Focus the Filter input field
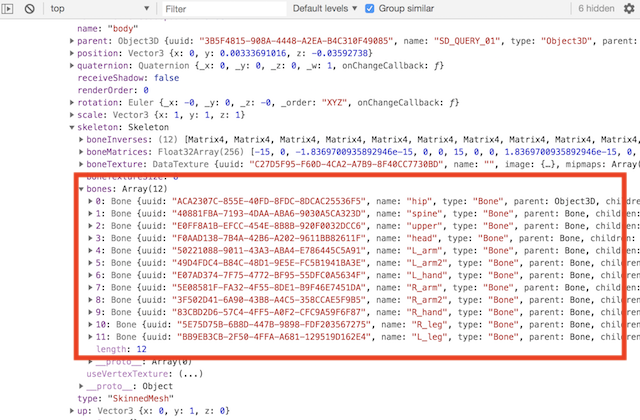Image resolution: width=640 pixels, height=420 pixels. pos(224,9)
